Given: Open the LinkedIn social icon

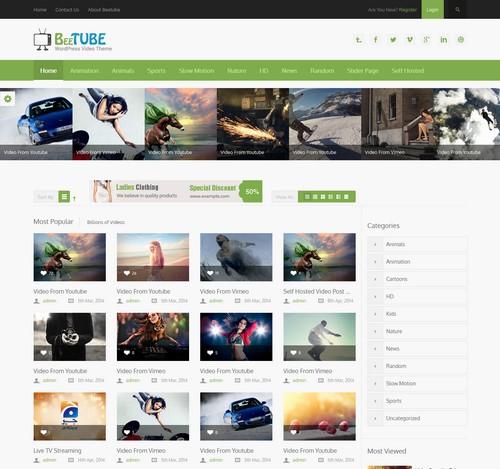Looking at the screenshot, I should click(x=443, y=40).
